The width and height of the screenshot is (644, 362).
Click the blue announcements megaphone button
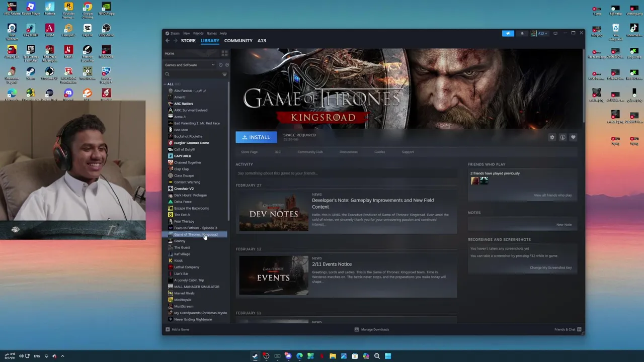(x=508, y=33)
